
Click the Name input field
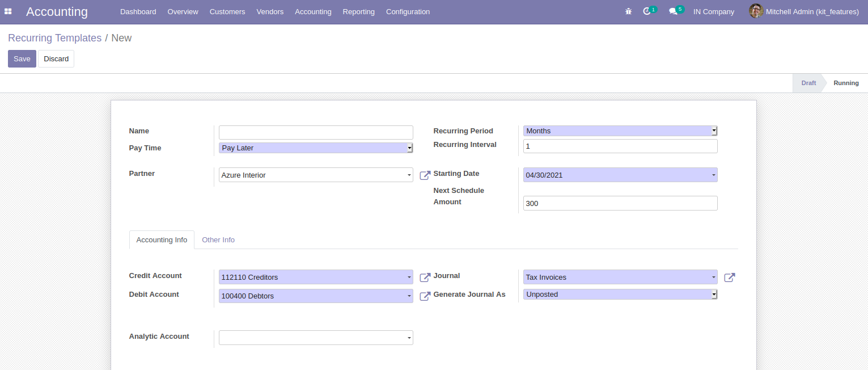pyautogui.click(x=316, y=132)
